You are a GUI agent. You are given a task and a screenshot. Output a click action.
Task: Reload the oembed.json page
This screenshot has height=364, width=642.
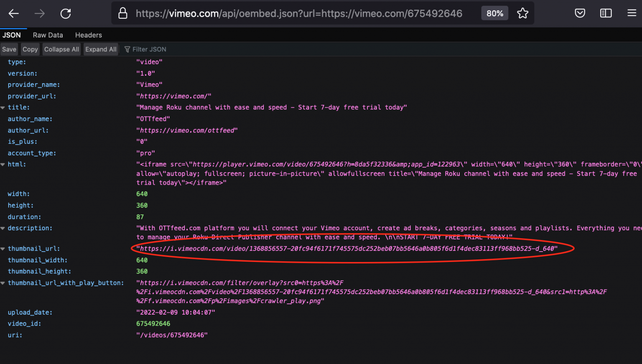[x=66, y=13]
